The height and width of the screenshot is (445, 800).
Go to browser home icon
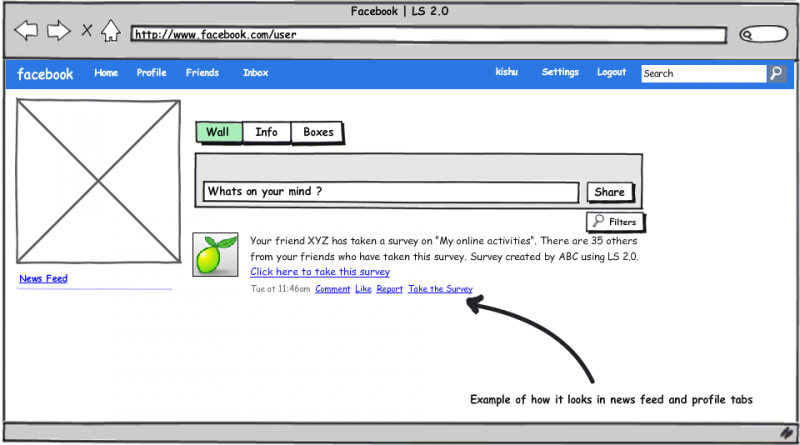[x=111, y=31]
